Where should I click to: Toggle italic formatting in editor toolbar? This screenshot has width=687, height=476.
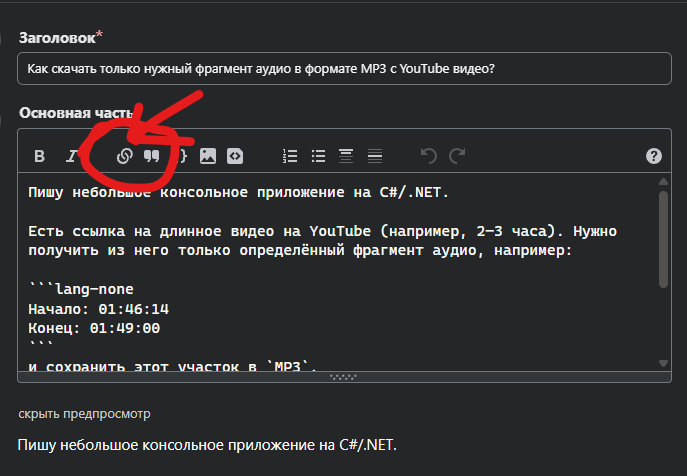pos(72,156)
